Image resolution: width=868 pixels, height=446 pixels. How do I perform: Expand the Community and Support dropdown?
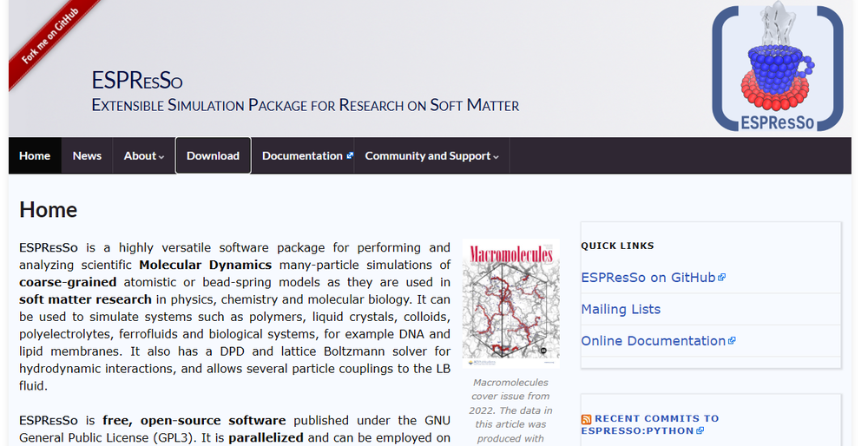click(431, 156)
